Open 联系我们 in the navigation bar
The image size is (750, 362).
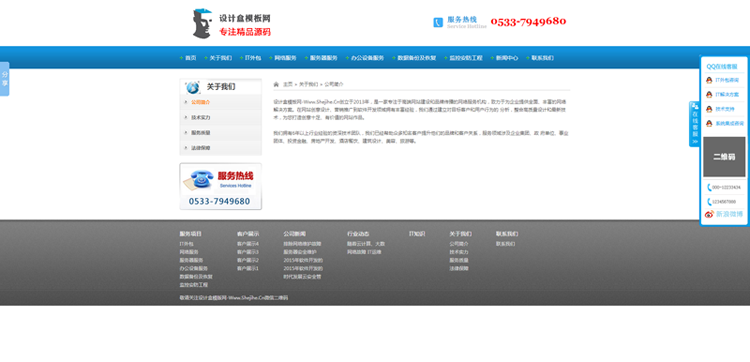pyautogui.click(x=542, y=58)
